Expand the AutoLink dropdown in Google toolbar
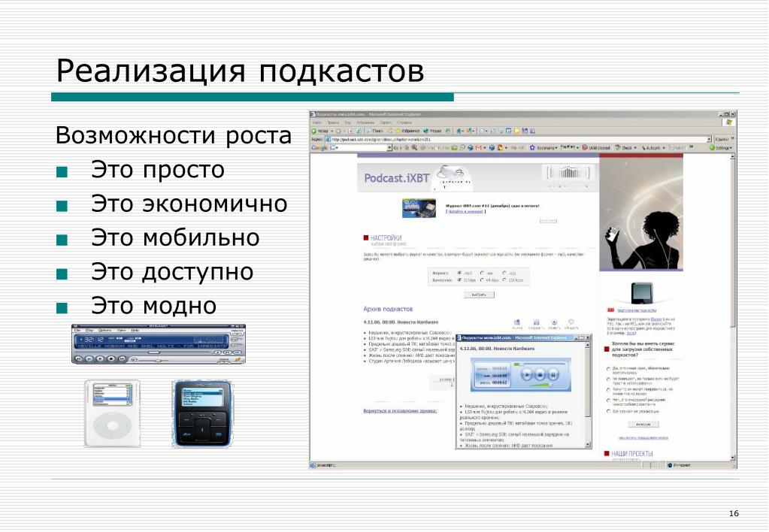Image resolution: width=769 pixels, height=532 pixels. [664, 147]
